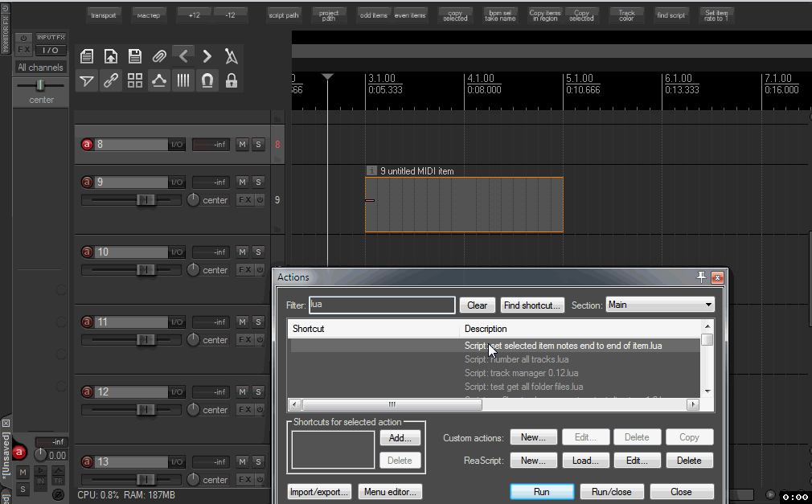This screenshot has width=812, height=504.
Task: Open Menu editor... button
Action: point(390,492)
